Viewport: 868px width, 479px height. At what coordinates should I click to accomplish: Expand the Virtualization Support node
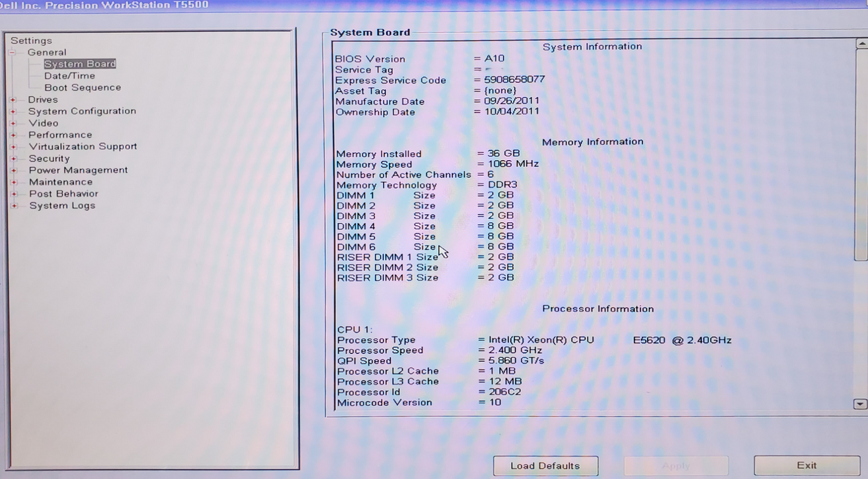point(12,146)
